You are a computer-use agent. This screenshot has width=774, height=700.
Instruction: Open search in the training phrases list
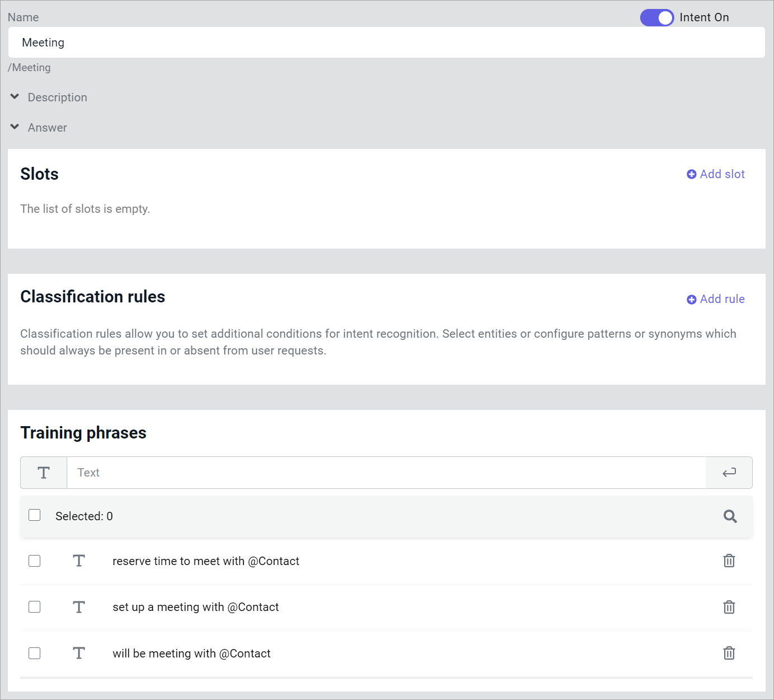coord(730,516)
